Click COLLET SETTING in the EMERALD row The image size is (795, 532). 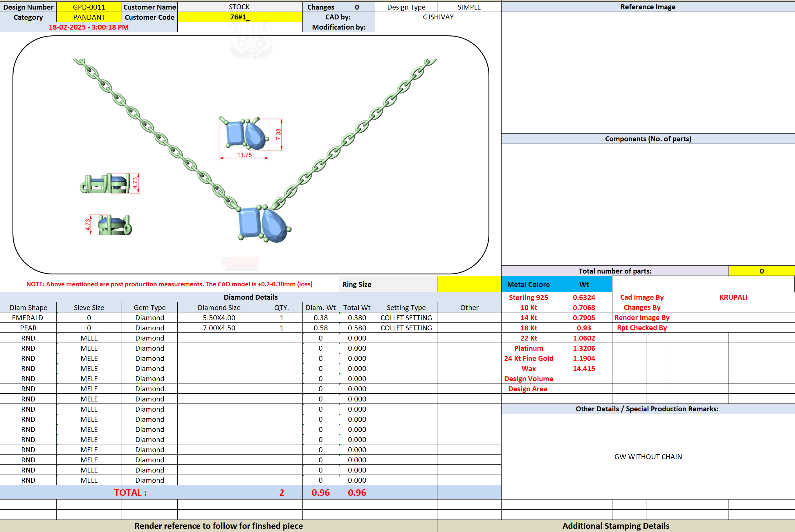[406, 318]
